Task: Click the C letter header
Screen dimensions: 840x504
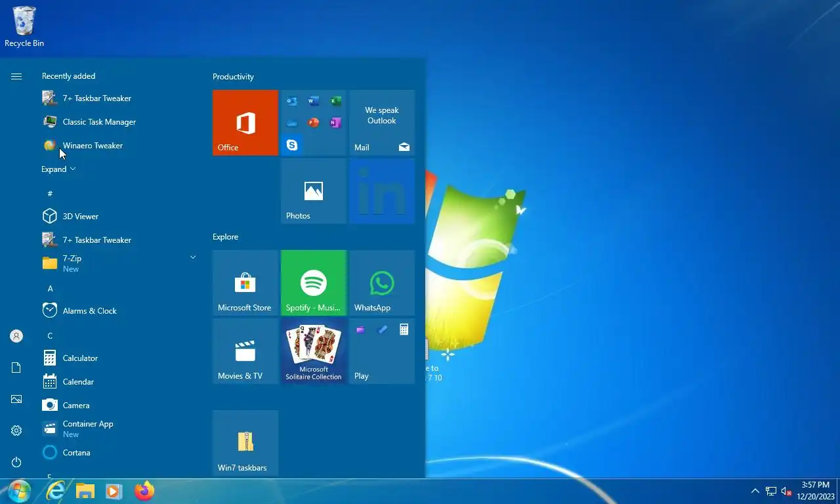Action: coord(50,336)
